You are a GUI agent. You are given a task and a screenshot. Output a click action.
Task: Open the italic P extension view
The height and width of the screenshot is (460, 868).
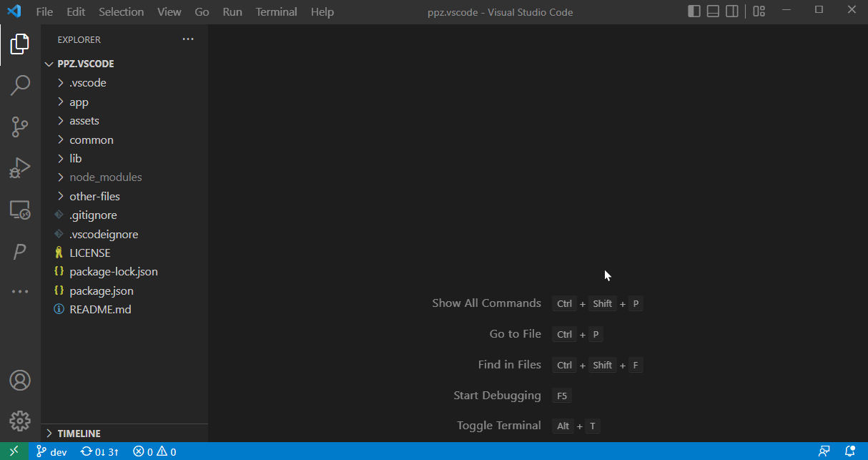point(20,251)
